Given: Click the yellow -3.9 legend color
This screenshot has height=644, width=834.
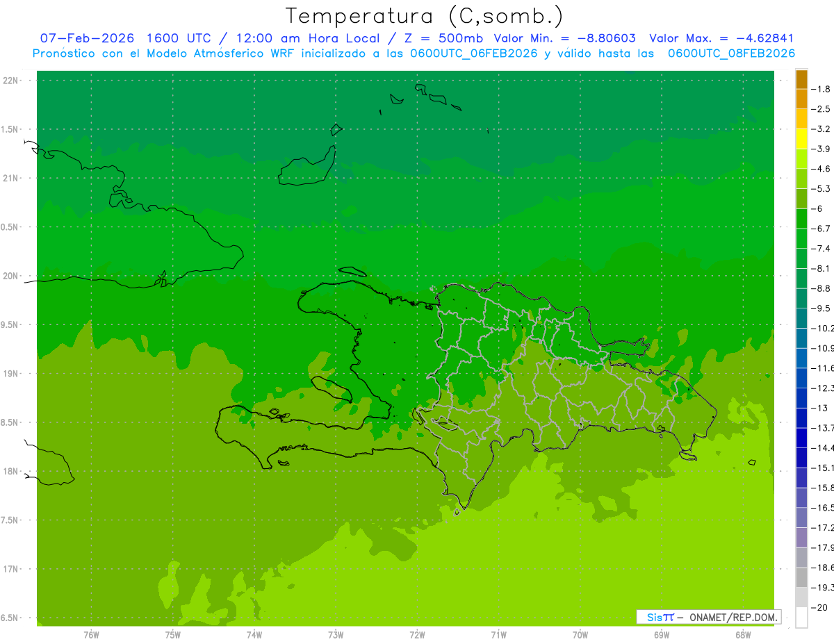Looking at the screenshot, I should pyautogui.click(x=801, y=139).
